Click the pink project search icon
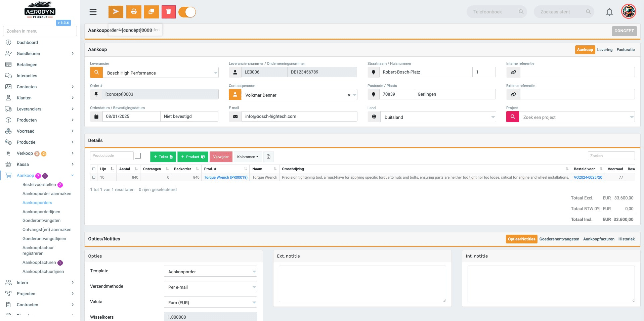Screen dimensions: 644x321 point(513,117)
